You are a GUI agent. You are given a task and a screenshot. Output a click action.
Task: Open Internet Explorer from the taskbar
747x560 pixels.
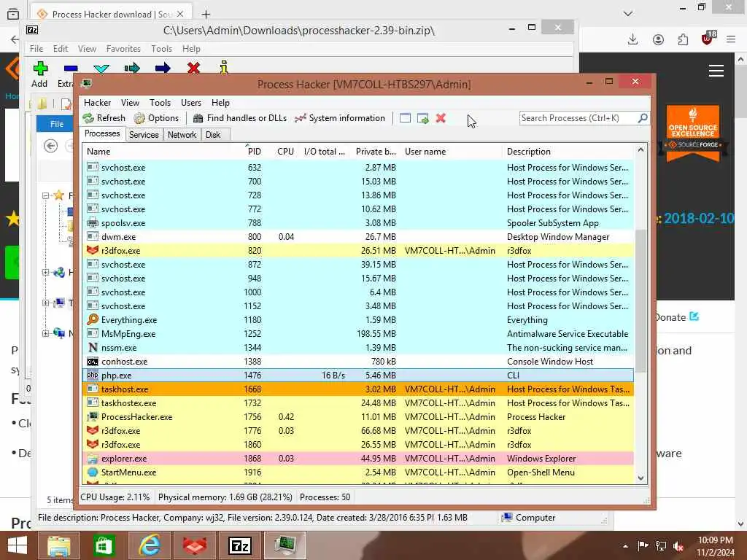pos(149,545)
